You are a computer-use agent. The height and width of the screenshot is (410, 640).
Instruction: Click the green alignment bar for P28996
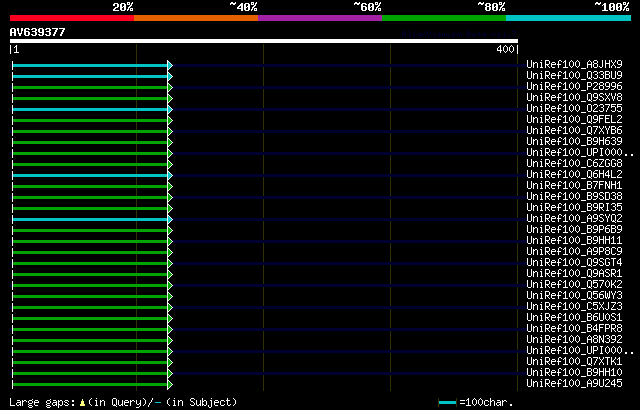90,87
